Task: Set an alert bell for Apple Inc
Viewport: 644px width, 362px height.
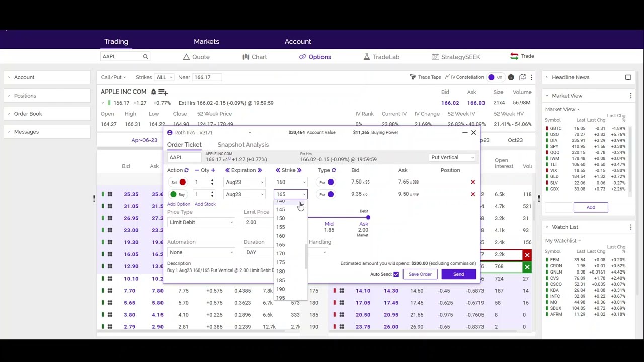Action: coord(153,92)
